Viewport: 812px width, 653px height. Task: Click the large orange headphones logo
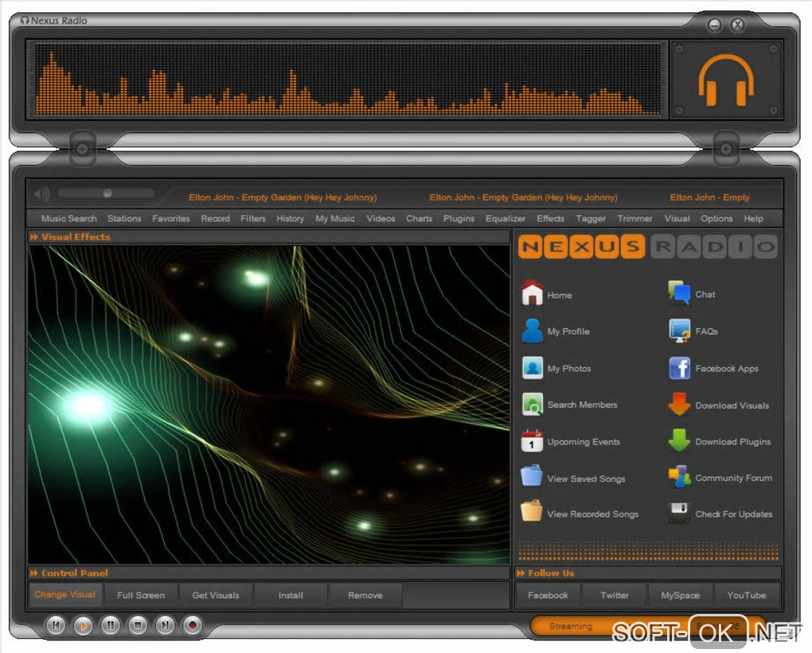726,80
